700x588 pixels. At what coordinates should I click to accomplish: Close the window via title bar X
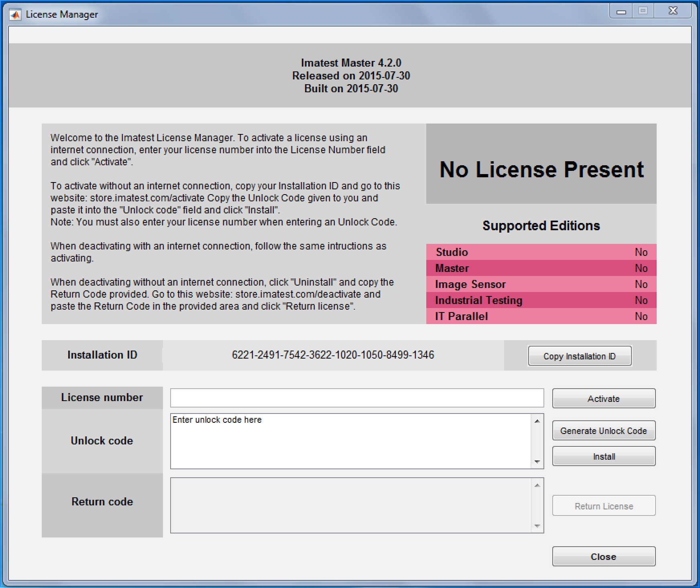click(x=673, y=12)
